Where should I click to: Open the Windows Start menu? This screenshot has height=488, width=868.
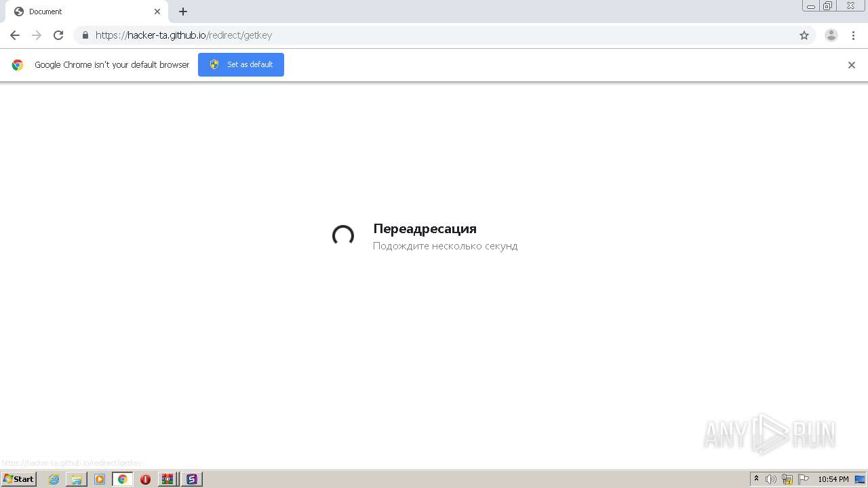(x=19, y=479)
